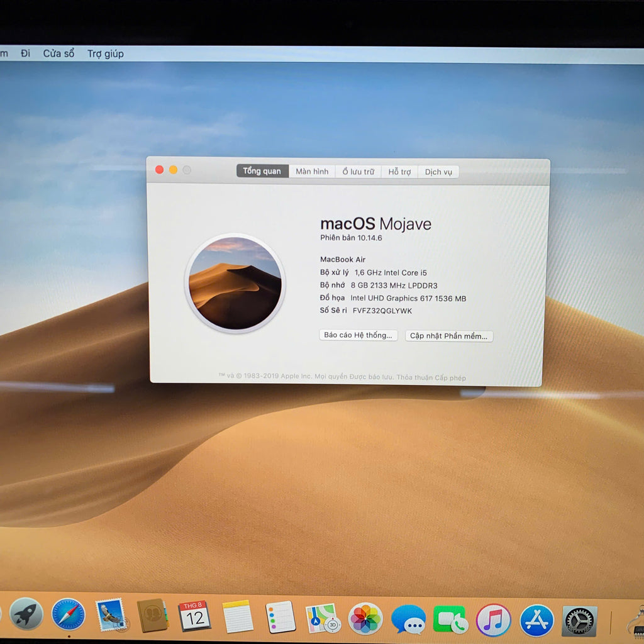
Task: Launch Maps from the Dock
Action: [x=323, y=618]
